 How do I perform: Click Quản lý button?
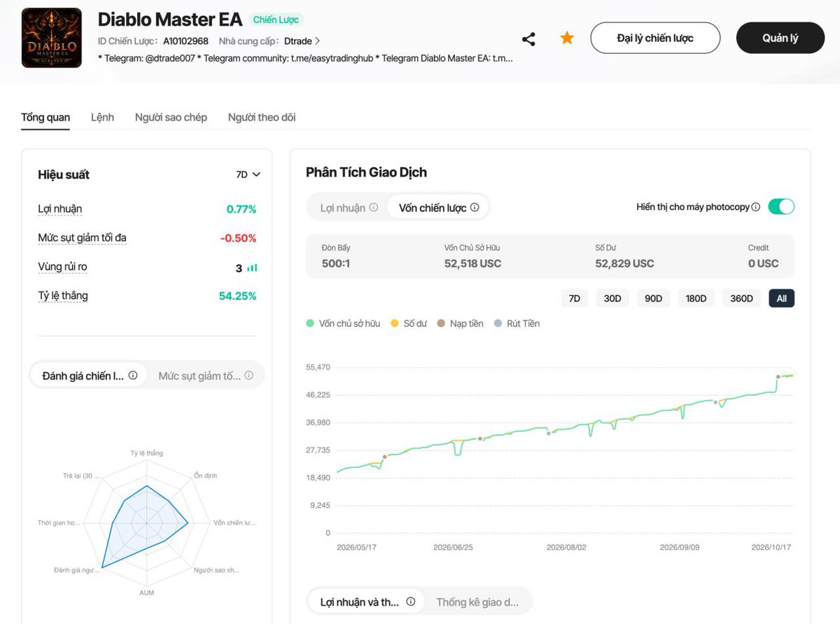tap(780, 38)
